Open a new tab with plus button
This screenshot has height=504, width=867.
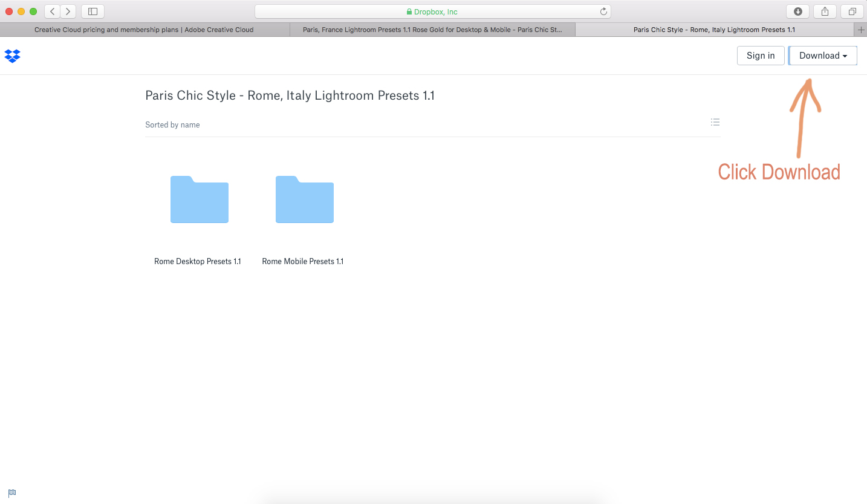(x=861, y=30)
